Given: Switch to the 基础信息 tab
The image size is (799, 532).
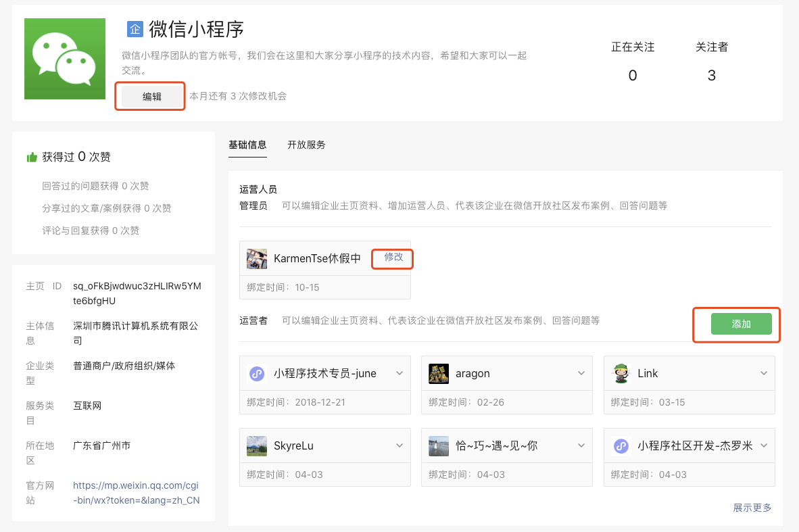Looking at the screenshot, I should click(247, 145).
